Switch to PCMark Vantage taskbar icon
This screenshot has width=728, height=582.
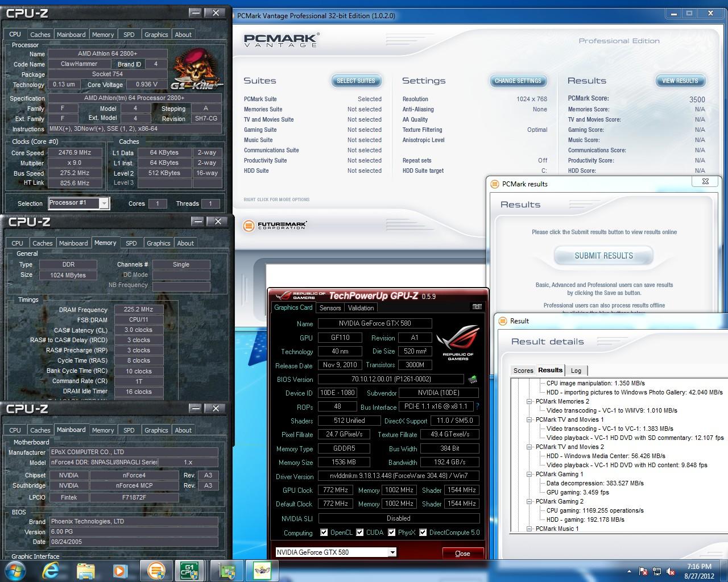pyautogui.click(x=156, y=570)
